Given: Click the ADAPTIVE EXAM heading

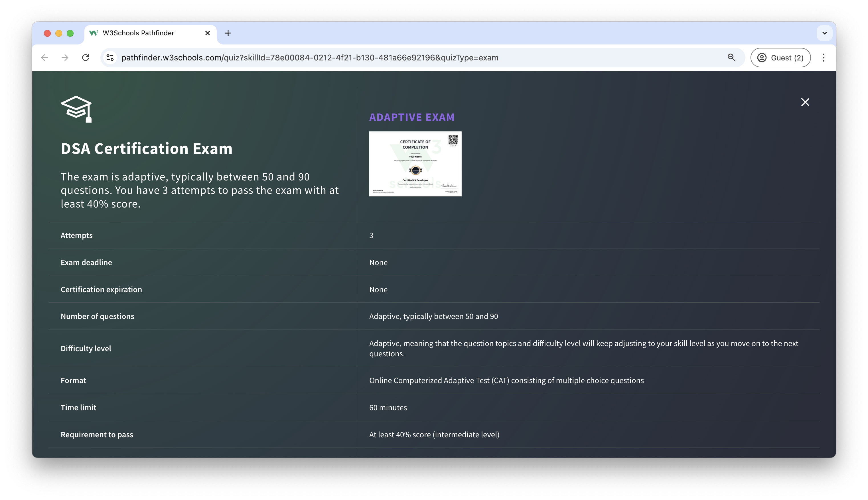Looking at the screenshot, I should [x=411, y=117].
